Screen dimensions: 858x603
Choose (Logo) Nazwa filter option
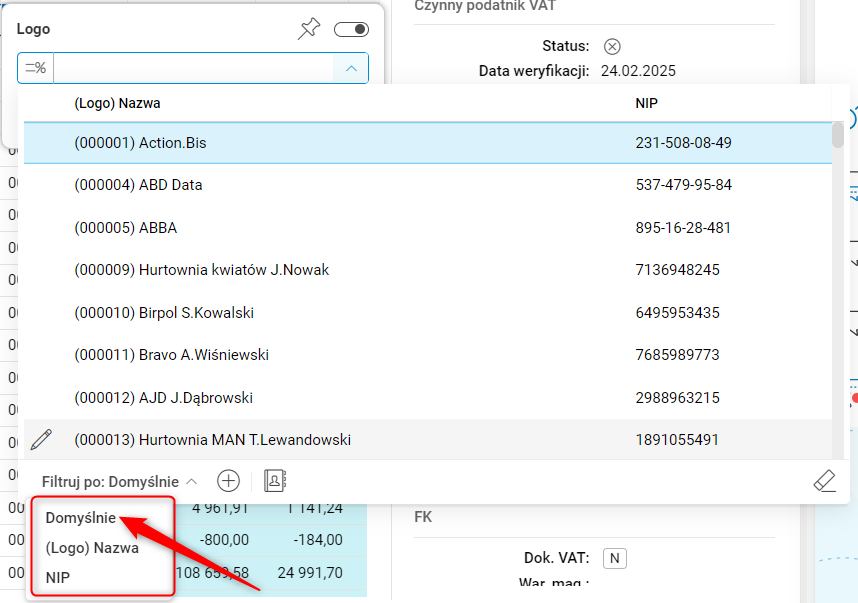tap(92, 548)
